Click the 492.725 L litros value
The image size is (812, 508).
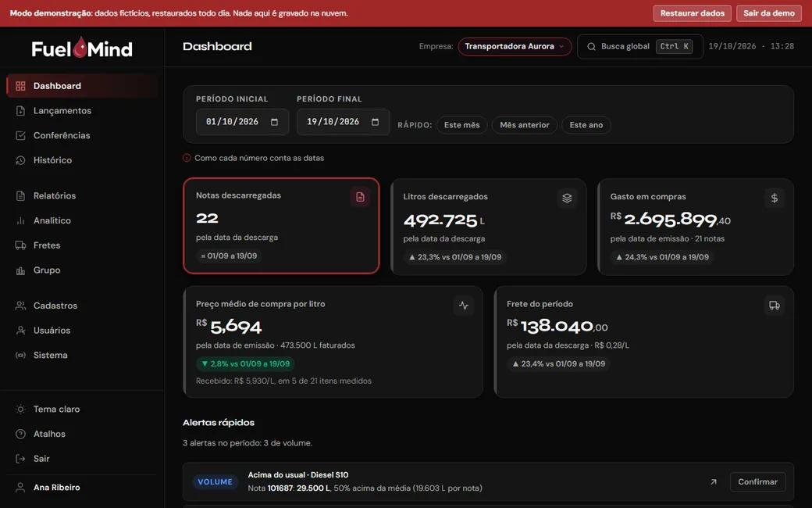pyautogui.click(x=443, y=221)
